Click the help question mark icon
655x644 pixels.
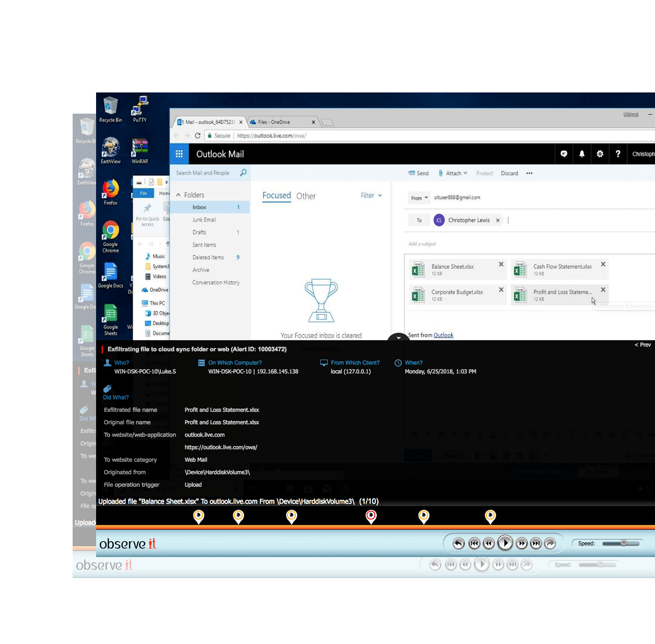pyautogui.click(x=618, y=154)
